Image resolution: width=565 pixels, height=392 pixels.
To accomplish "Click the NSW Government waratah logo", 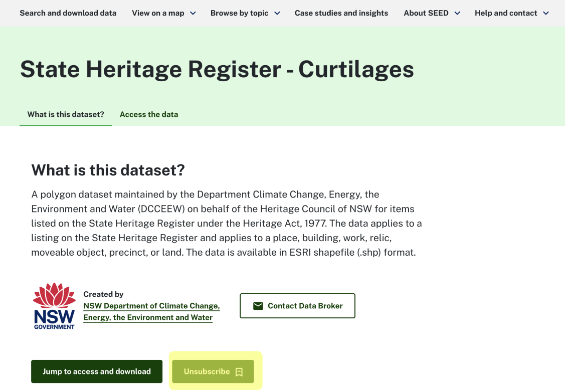I will [54, 306].
